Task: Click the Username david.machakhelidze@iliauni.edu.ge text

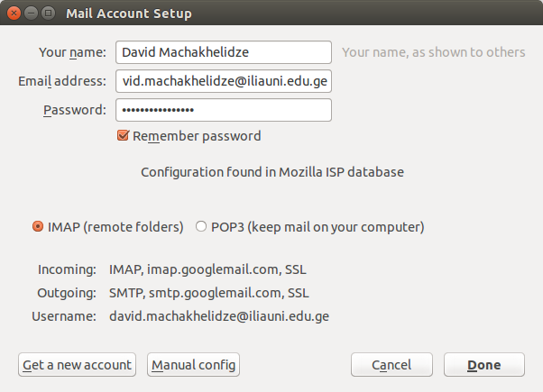Action: tap(219, 316)
